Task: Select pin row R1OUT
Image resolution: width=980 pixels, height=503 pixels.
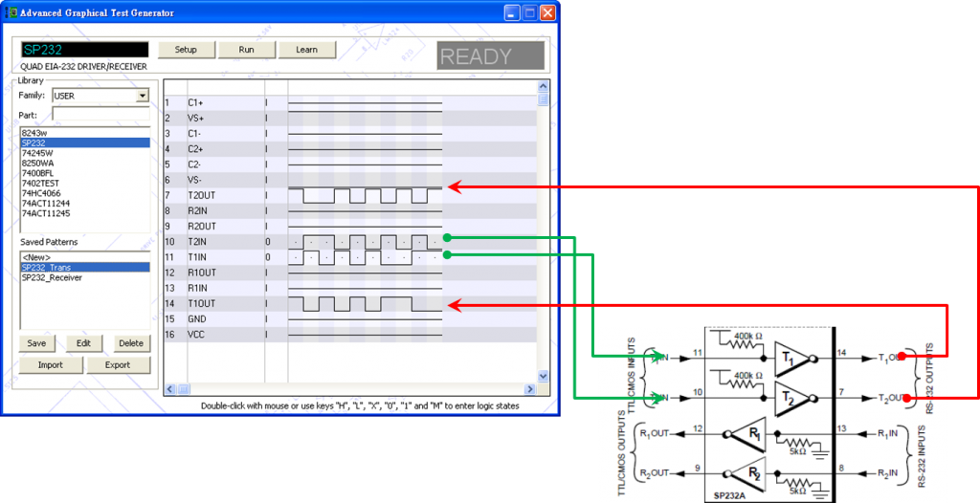Action: point(350,273)
